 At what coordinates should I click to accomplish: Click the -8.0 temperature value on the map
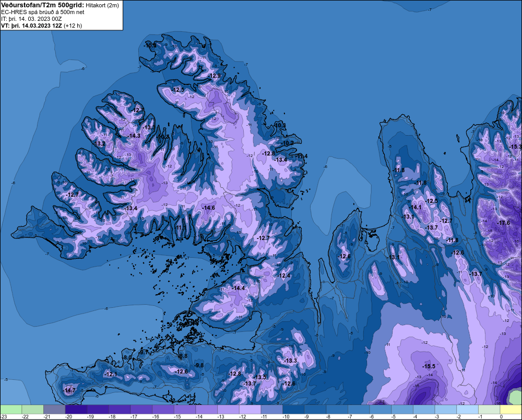(x=127, y=358)
